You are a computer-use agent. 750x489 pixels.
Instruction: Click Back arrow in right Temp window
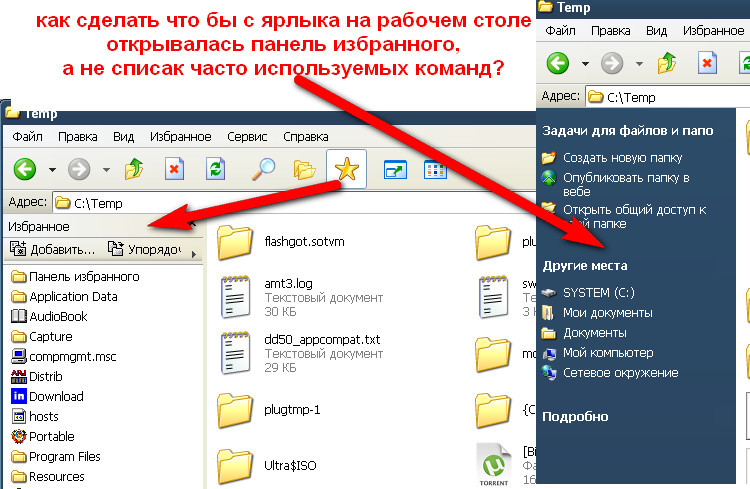(x=558, y=63)
